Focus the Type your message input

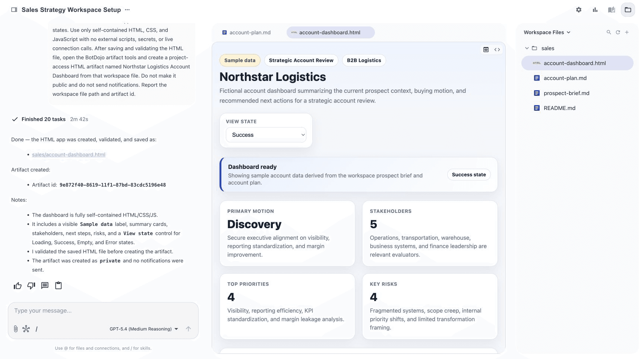[103, 311]
